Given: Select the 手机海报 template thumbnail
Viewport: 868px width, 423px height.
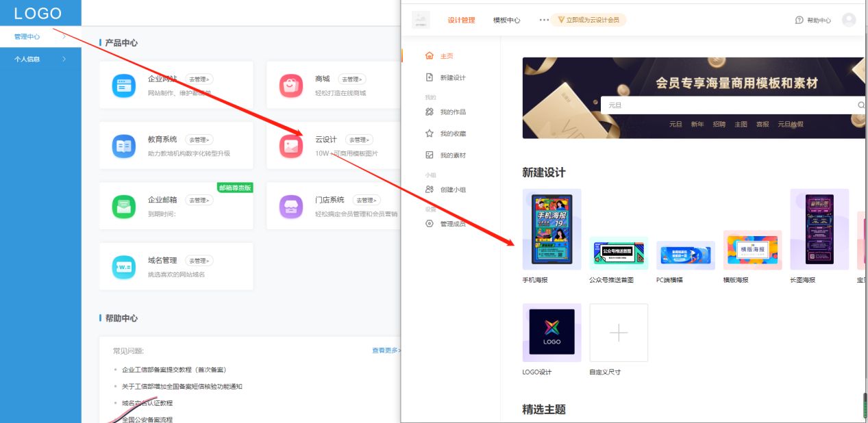Looking at the screenshot, I should point(551,229).
